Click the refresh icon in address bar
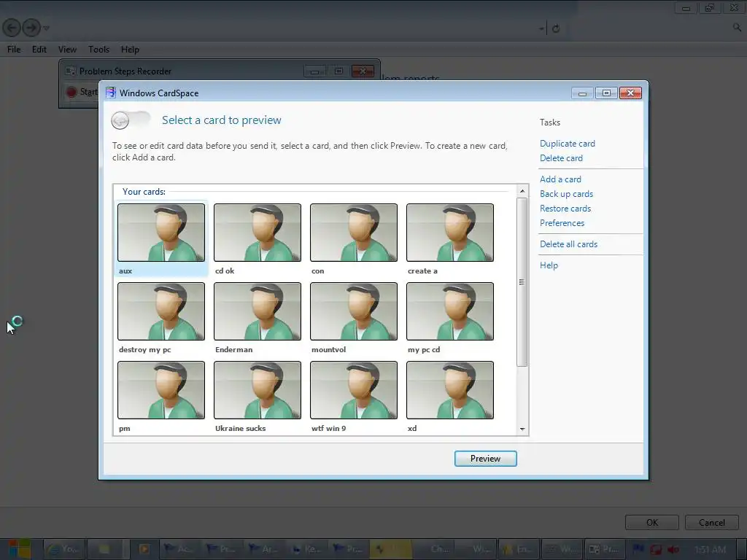The width and height of the screenshot is (747, 560). point(555,28)
